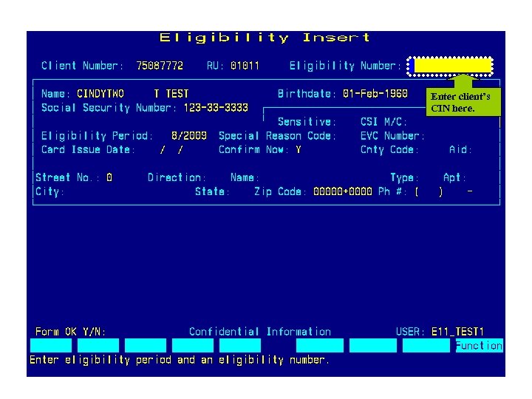This screenshot has height=399, width=532.
Task: Click the Function button
Action: pos(479,346)
